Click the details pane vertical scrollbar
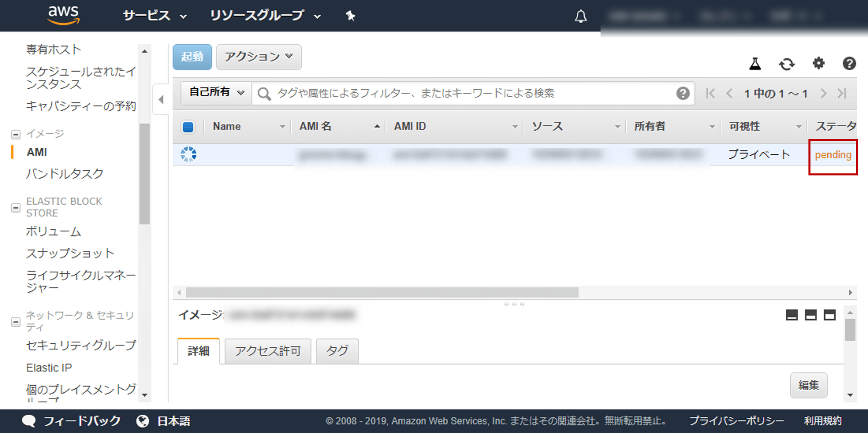 [x=850, y=330]
